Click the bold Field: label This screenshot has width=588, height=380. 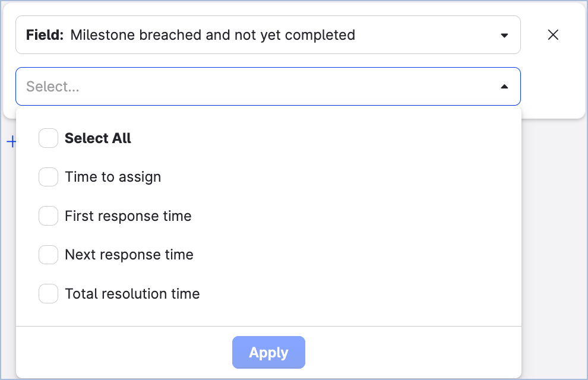tap(45, 35)
